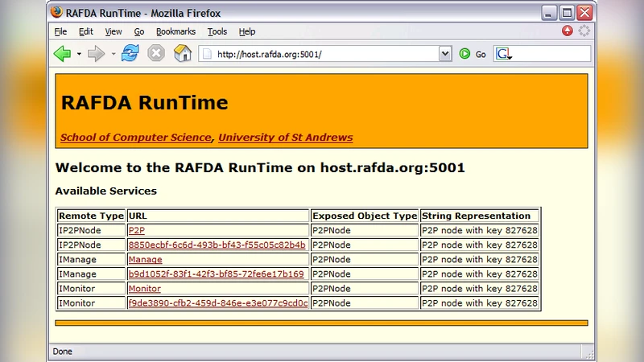Click the green Back arrow button
Viewport: 644px width, 362px height.
62,54
